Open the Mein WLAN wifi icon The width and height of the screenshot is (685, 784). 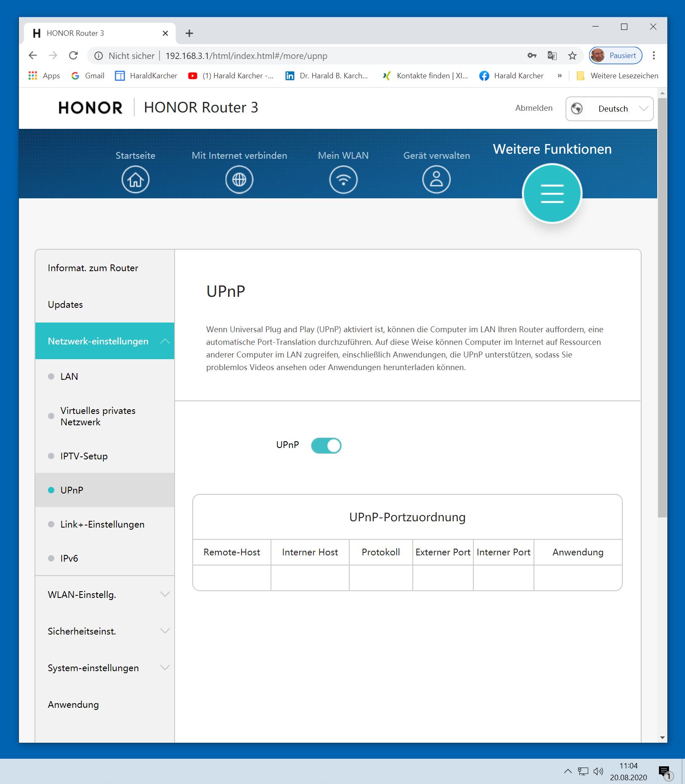point(343,180)
